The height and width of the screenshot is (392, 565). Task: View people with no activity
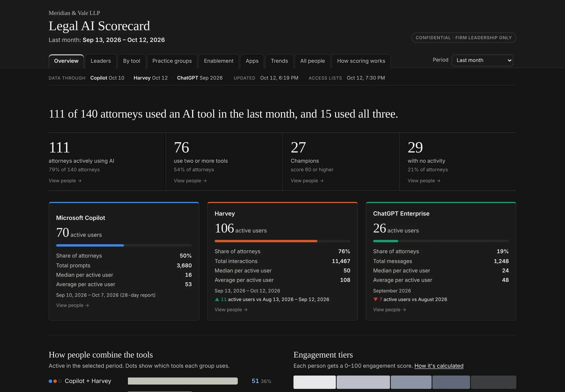coord(424,181)
